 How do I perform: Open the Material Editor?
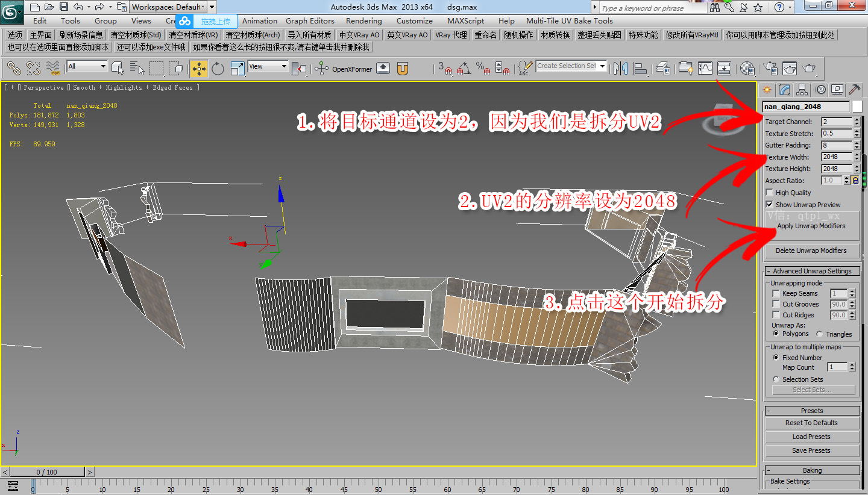click(747, 69)
